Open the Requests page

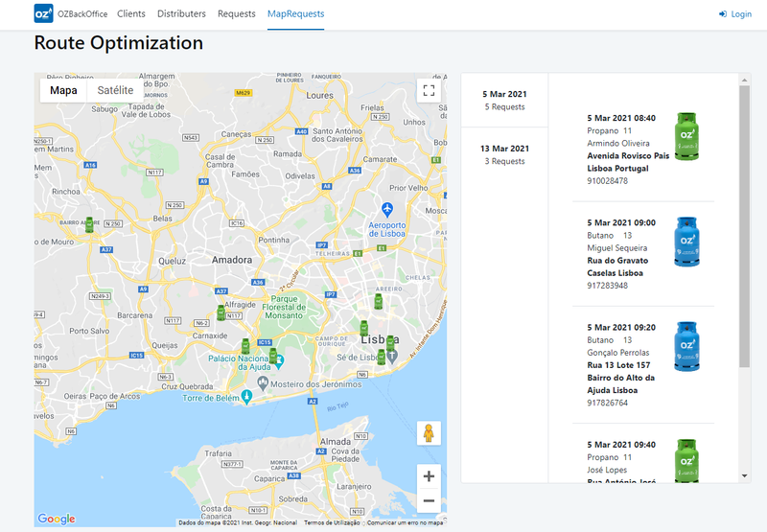pos(237,13)
